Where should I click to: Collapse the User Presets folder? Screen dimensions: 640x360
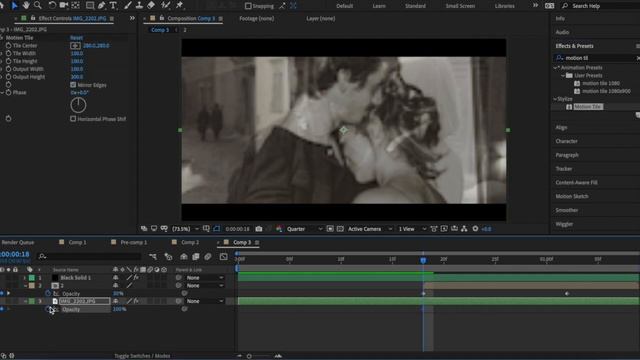pyautogui.click(x=563, y=76)
